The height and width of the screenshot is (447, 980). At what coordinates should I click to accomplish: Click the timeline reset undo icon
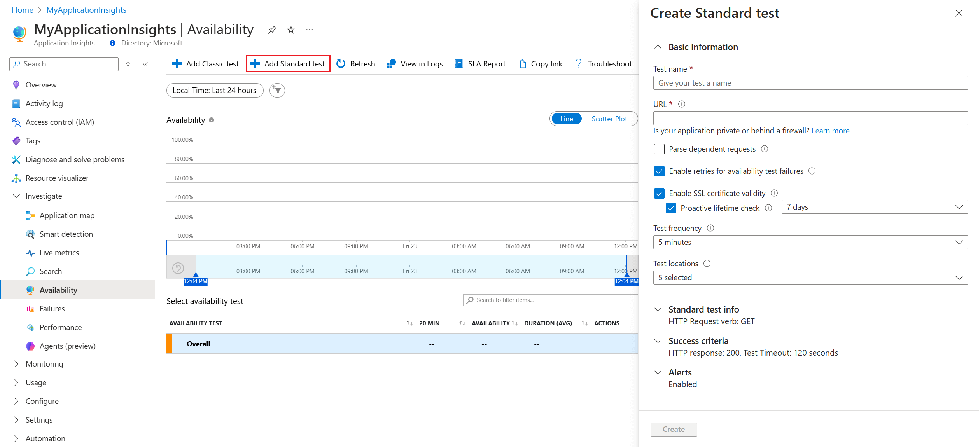pyautogui.click(x=178, y=268)
